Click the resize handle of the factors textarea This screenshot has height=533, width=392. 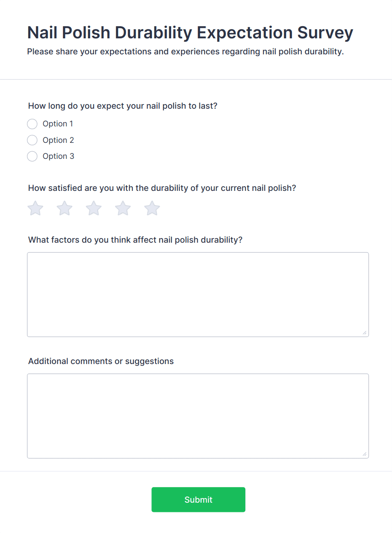point(365,333)
